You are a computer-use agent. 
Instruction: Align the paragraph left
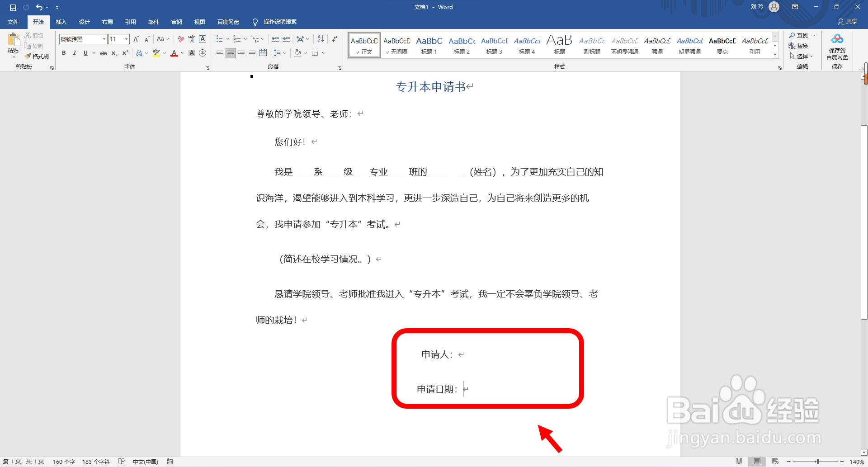click(219, 53)
